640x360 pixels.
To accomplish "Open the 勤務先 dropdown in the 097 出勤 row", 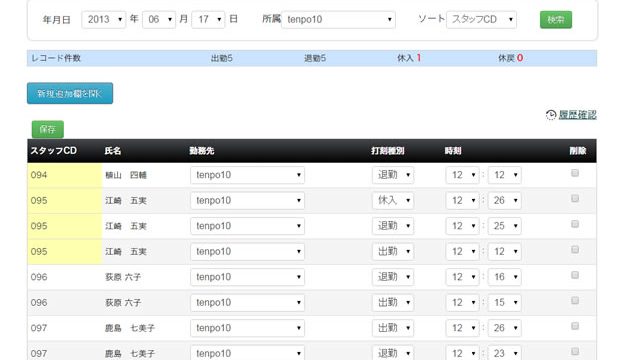I will (x=247, y=328).
